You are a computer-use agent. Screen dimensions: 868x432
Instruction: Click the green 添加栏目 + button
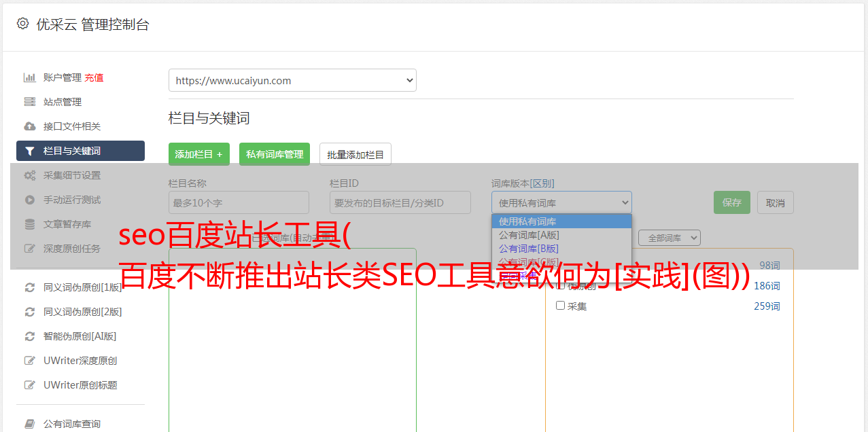tap(199, 154)
